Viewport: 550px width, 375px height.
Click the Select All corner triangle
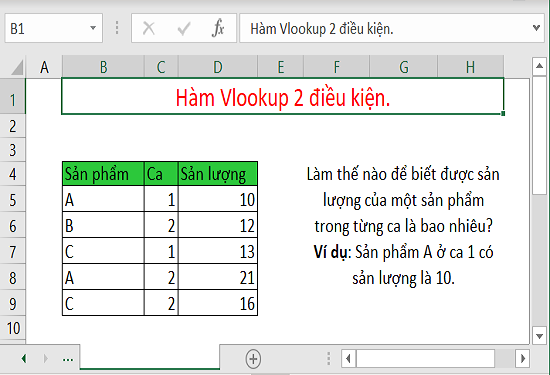(x=17, y=67)
